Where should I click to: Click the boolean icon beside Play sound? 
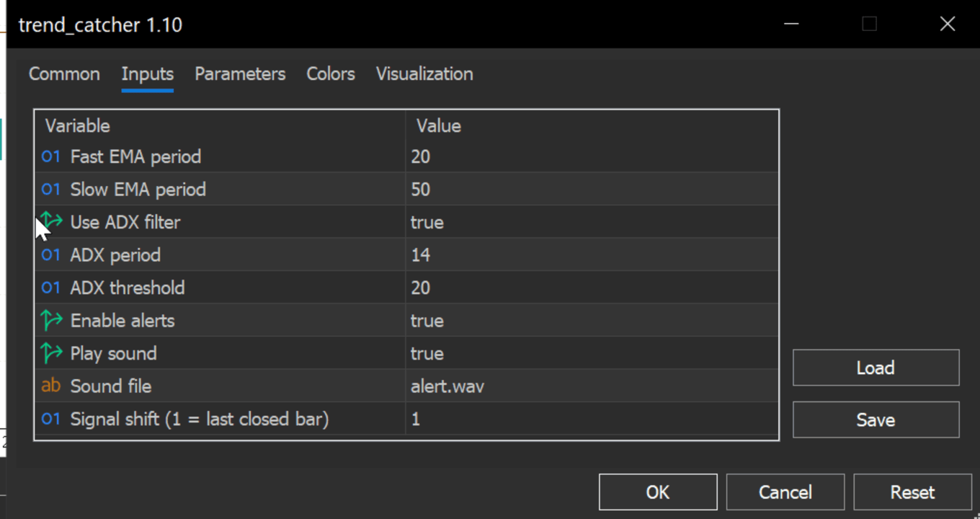(52, 353)
